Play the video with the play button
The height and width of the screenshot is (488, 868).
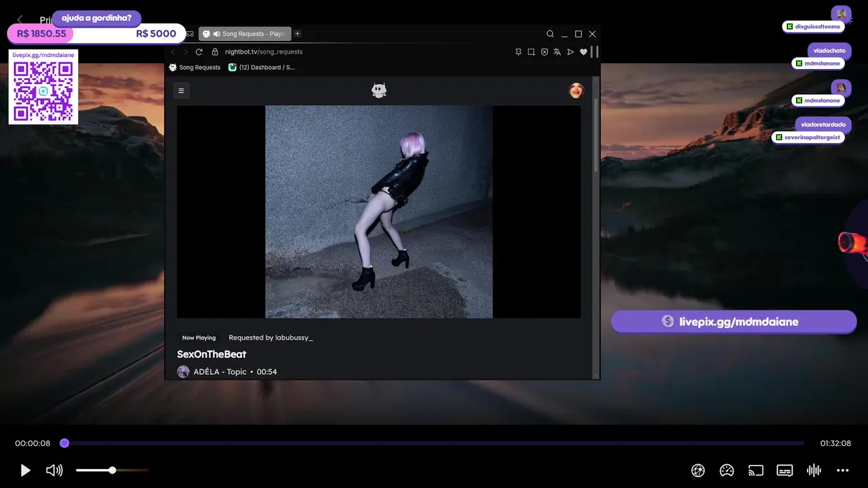[25, 470]
